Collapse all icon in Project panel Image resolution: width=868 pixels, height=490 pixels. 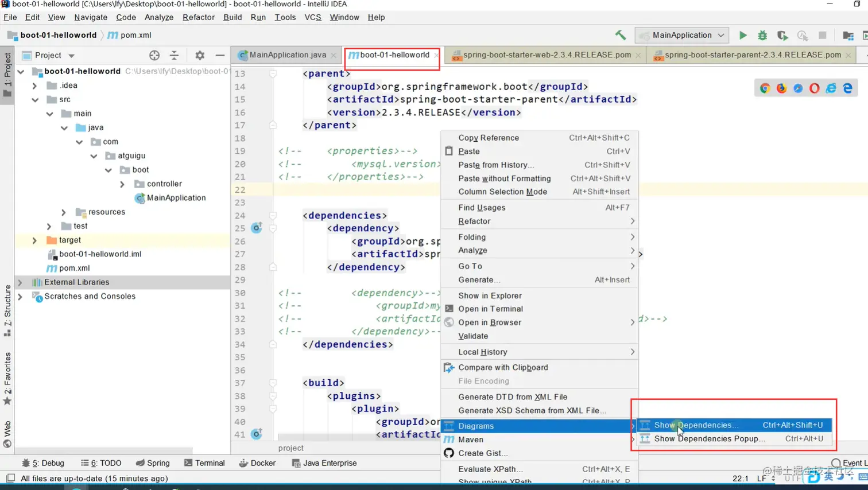coord(174,55)
